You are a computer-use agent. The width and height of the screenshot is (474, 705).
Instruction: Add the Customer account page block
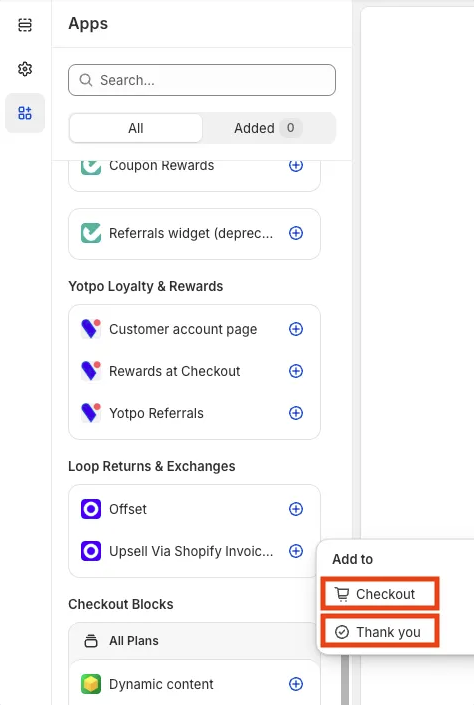[295, 329]
